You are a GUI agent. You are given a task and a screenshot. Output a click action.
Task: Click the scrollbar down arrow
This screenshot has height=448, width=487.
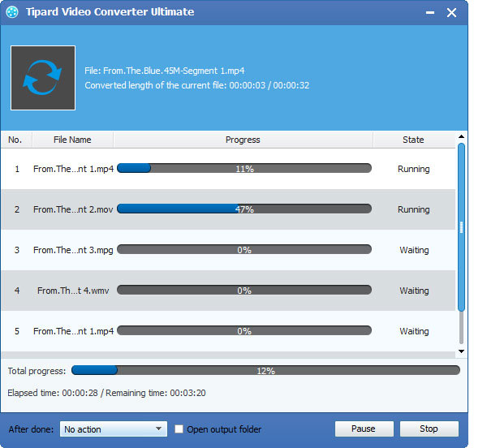(462, 351)
